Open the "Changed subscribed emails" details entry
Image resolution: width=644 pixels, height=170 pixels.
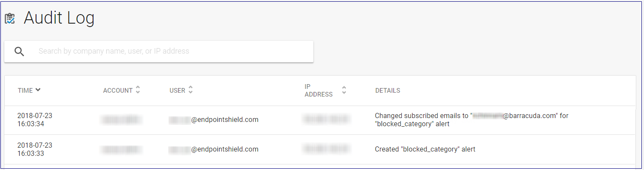click(472, 120)
